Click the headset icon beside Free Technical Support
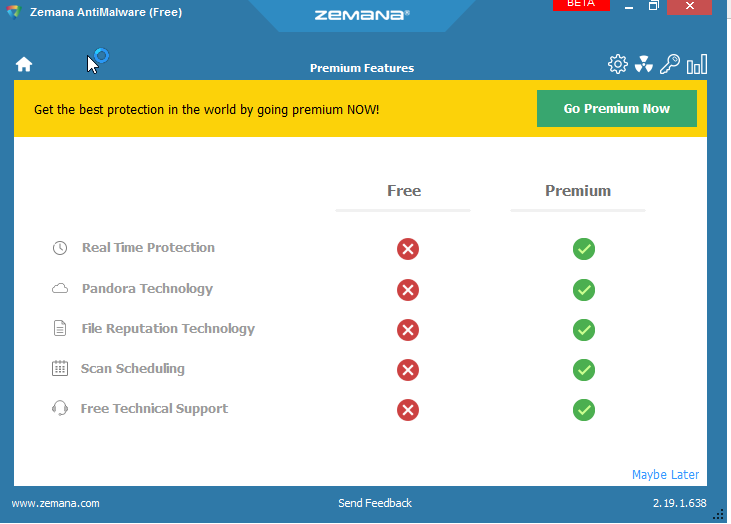Image resolution: width=731 pixels, height=524 pixels. click(x=60, y=408)
